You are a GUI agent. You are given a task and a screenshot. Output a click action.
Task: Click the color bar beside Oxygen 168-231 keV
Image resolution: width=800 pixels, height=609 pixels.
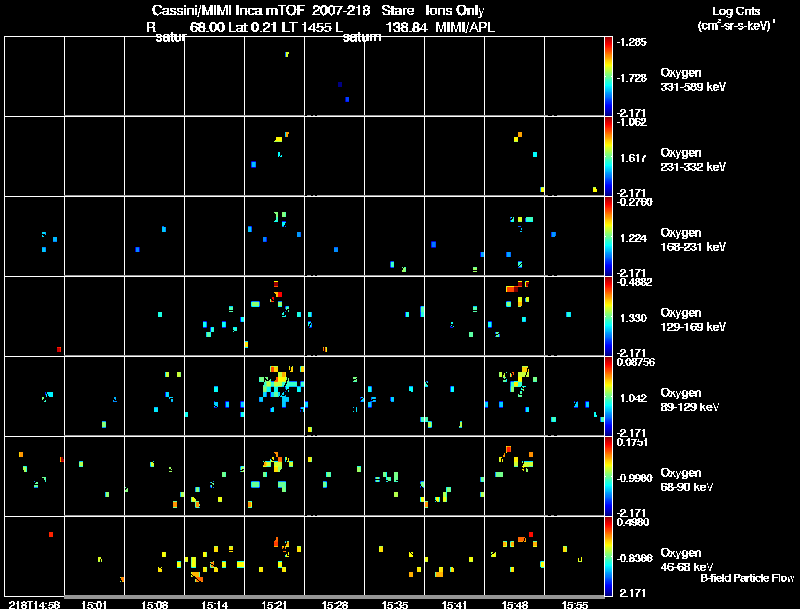point(608,237)
